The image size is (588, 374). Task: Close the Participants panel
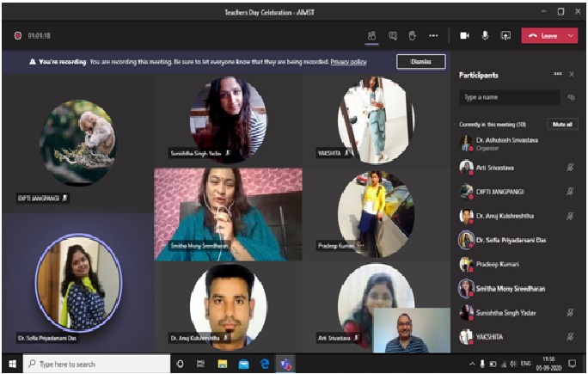[x=573, y=75]
